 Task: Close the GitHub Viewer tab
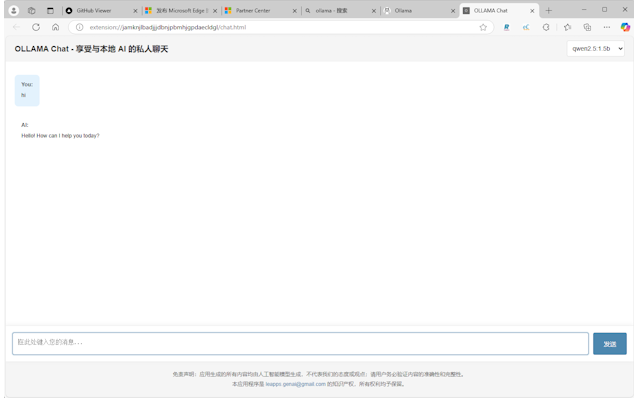click(x=136, y=11)
